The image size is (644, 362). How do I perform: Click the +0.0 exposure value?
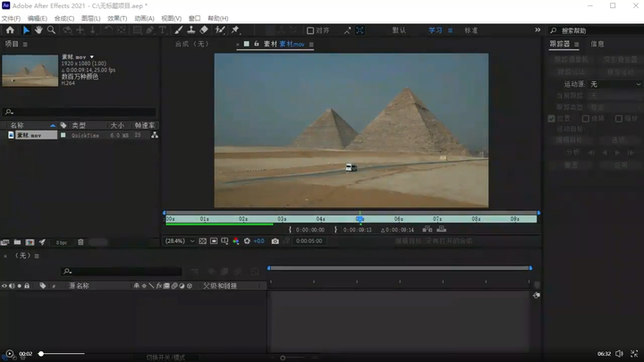pyautogui.click(x=258, y=241)
